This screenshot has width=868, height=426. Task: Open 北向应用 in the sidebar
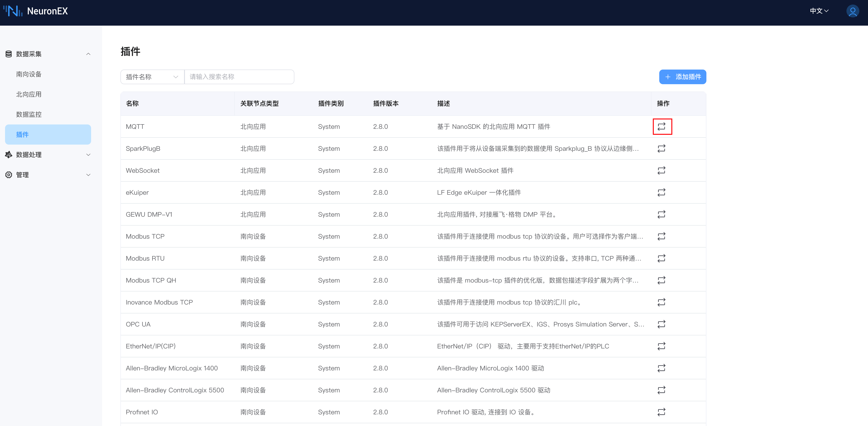(x=29, y=94)
